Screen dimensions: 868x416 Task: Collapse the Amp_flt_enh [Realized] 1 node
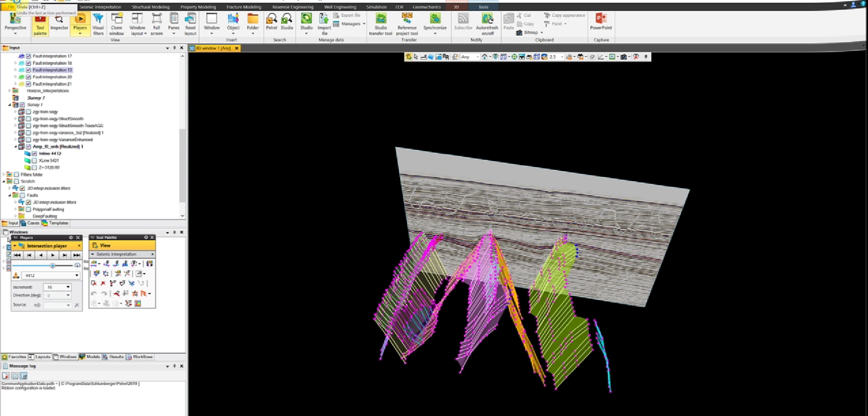(x=15, y=146)
